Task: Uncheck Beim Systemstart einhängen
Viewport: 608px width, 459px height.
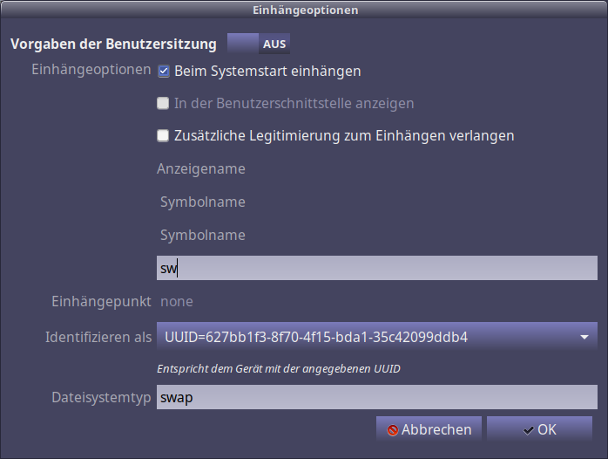Action: point(164,71)
